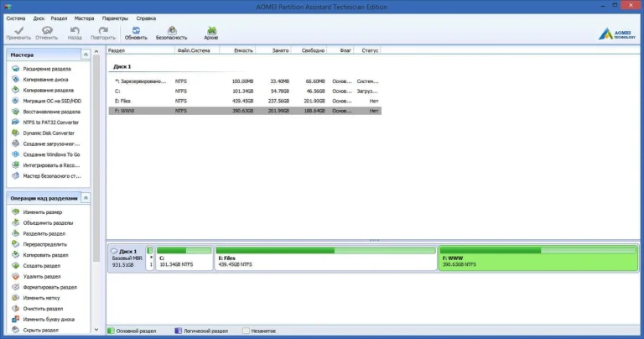Open the Мастера menu
644x339 pixels.
pyautogui.click(x=84, y=18)
